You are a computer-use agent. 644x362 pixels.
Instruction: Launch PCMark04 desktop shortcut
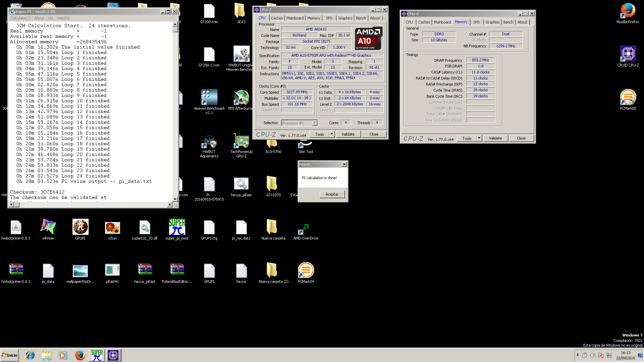[x=306, y=273]
